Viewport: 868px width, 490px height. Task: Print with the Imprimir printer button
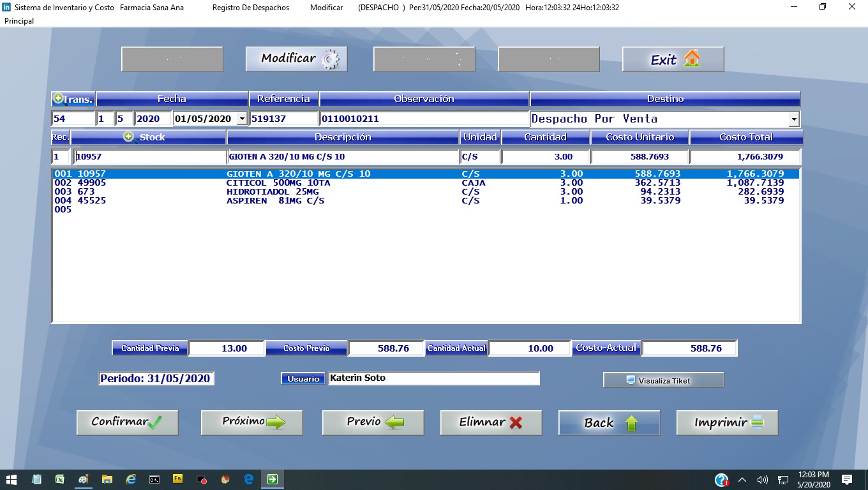click(727, 422)
